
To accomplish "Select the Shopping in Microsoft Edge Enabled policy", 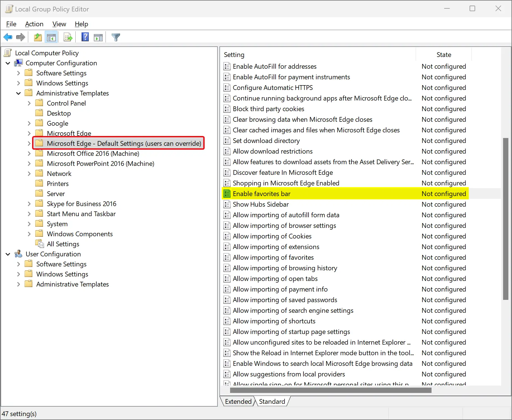I will [x=286, y=183].
